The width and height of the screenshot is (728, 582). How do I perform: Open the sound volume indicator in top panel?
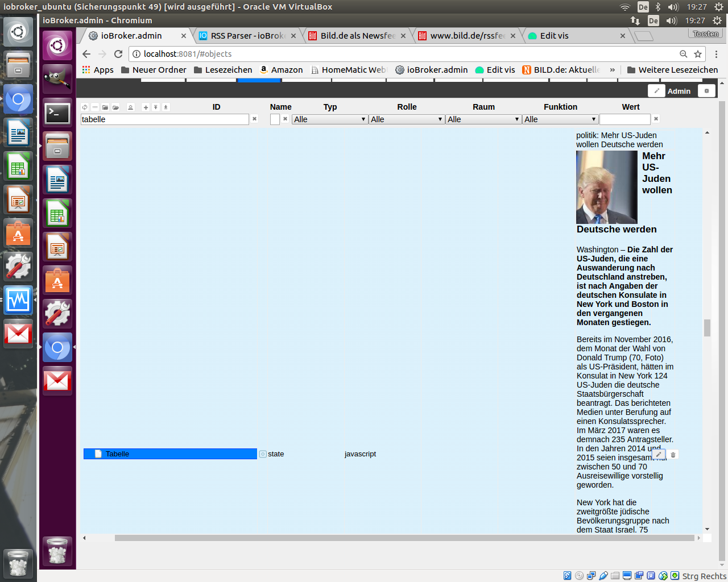tap(673, 7)
